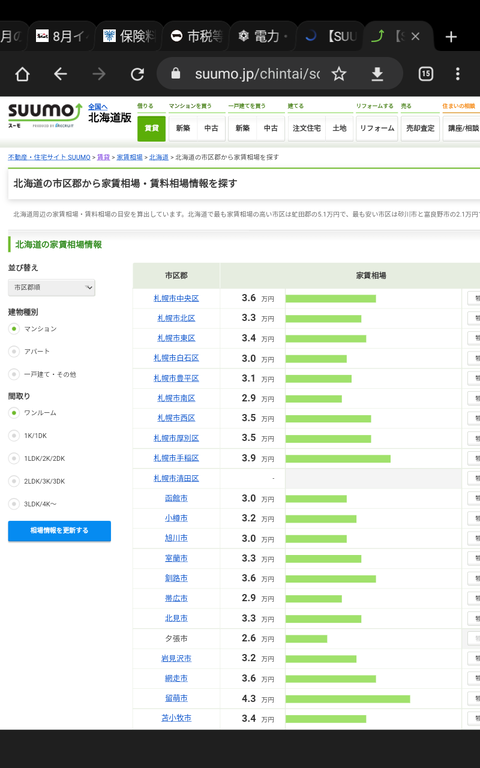Open the 旭川市 link

[176, 538]
